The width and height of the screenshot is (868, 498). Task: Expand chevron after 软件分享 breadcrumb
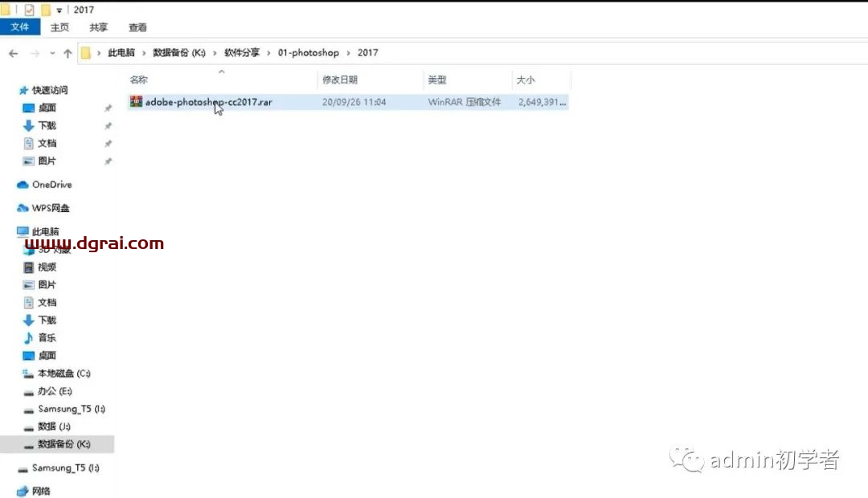[269, 52]
